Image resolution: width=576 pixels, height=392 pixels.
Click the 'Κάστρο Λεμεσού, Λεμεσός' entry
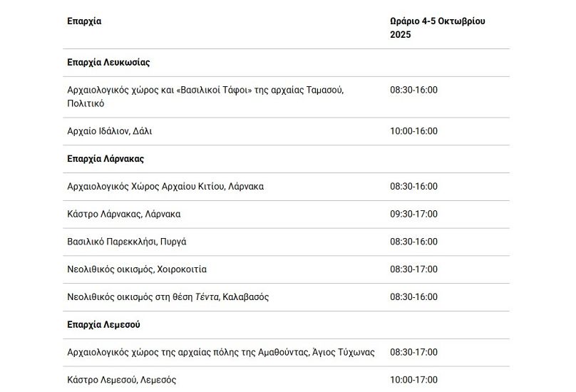pos(121,380)
